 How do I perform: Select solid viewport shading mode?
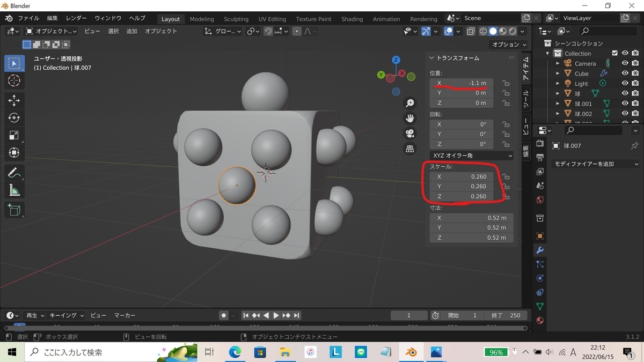pos(493,31)
